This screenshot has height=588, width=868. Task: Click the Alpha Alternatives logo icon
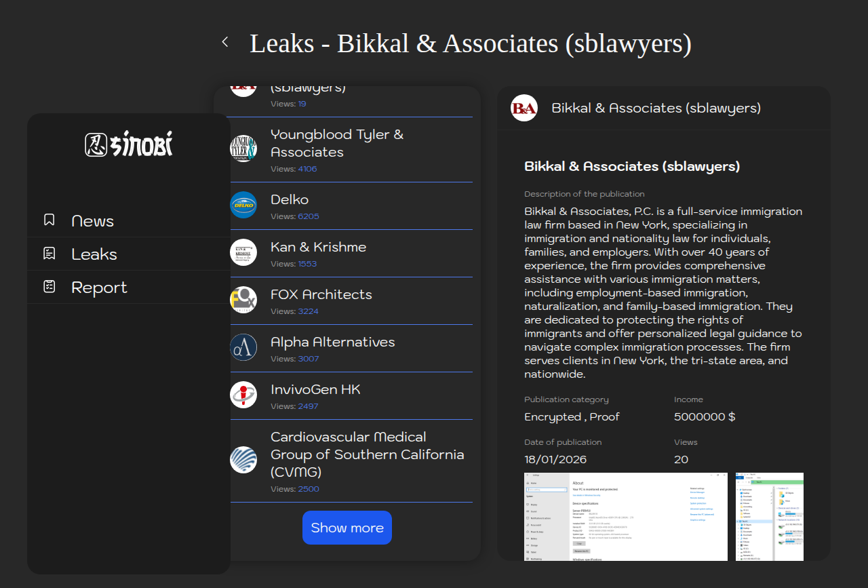click(243, 347)
